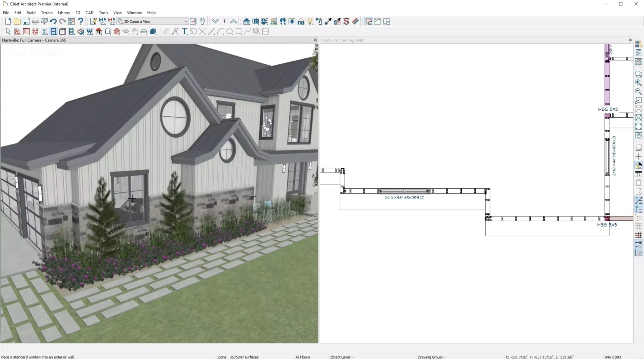Open the Adjust Sunlight lightbulb tool

click(x=310, y=21)
